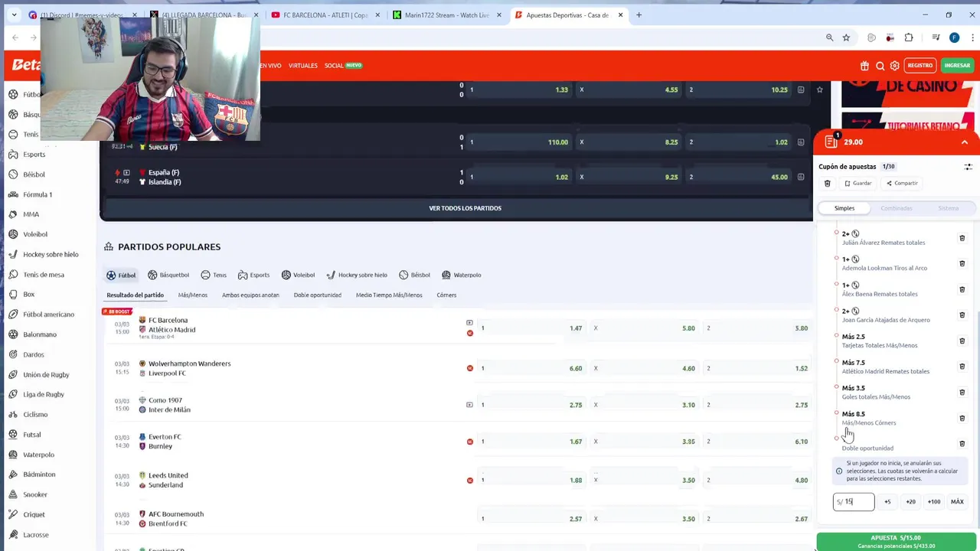980x551 pixels.
Task: Switch bet slip to Simples mode
Action: 844,208
